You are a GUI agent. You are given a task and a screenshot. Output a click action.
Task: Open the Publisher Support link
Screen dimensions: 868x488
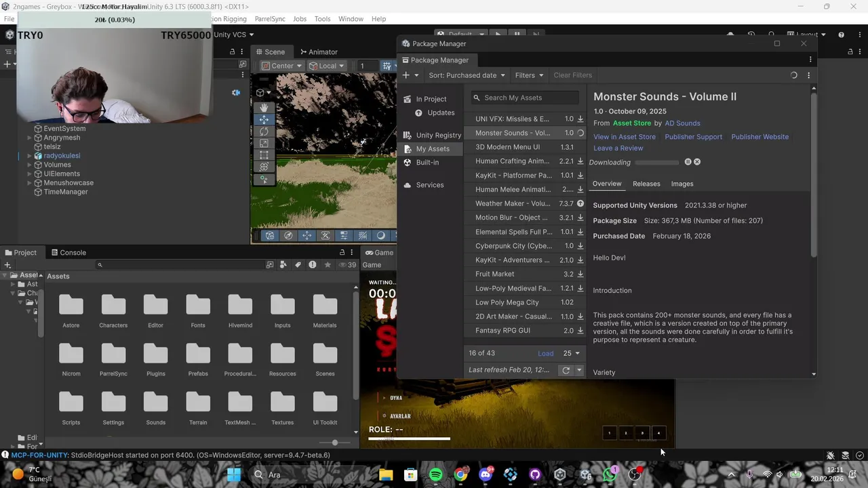pos(693,137)
